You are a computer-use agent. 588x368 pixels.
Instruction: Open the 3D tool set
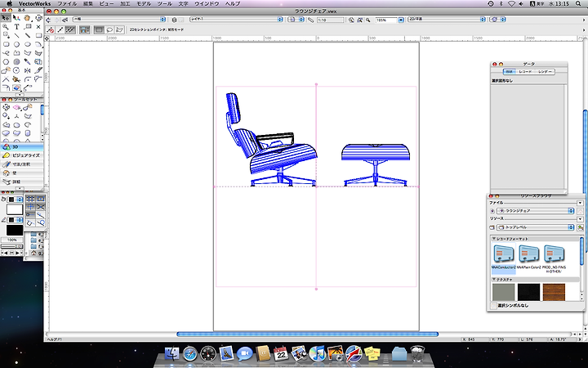pyautogui.click(x=22, y=147)
